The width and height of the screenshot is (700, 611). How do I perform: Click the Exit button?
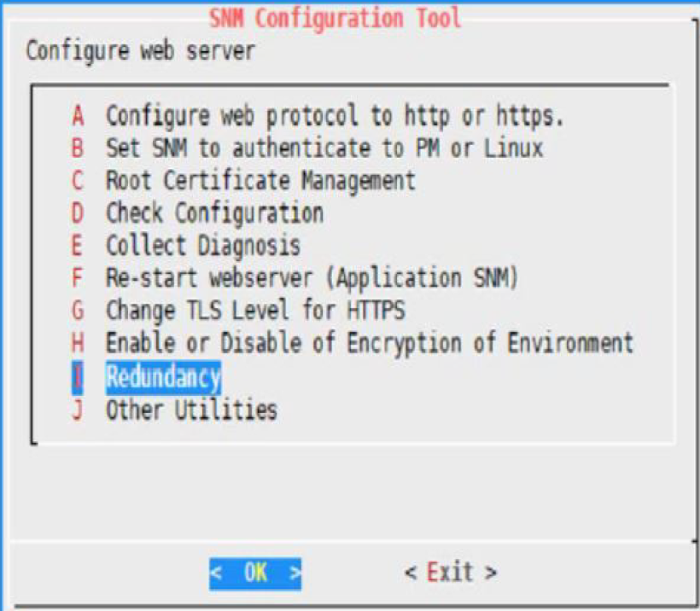[x=451, y=572]
